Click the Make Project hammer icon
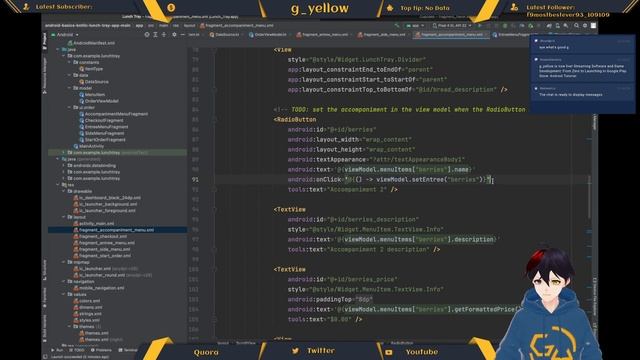Screen dimensions: 640x360 (x=397, y=25)
